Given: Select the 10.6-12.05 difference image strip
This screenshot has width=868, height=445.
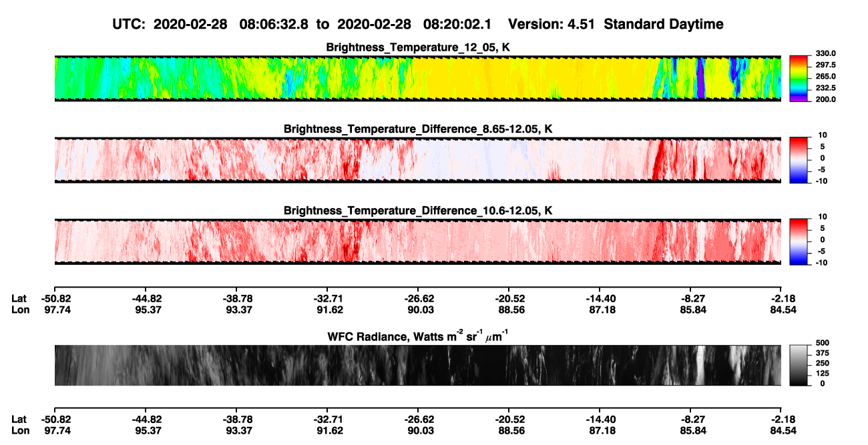Looking at the screenshot, I should 417,242.
